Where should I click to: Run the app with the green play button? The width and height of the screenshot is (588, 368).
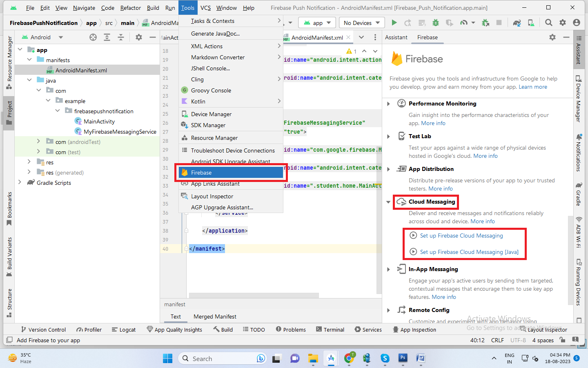[x=394, y=23]
